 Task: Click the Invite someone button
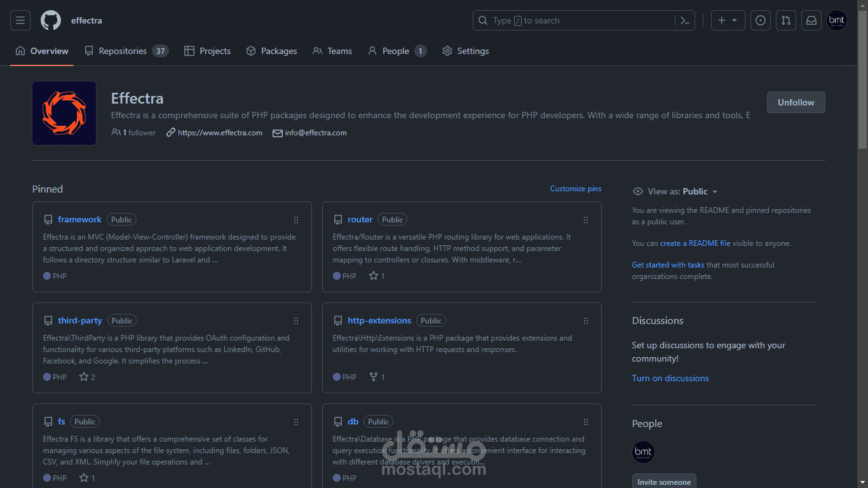pyautogui.click(x=664, y=482)
